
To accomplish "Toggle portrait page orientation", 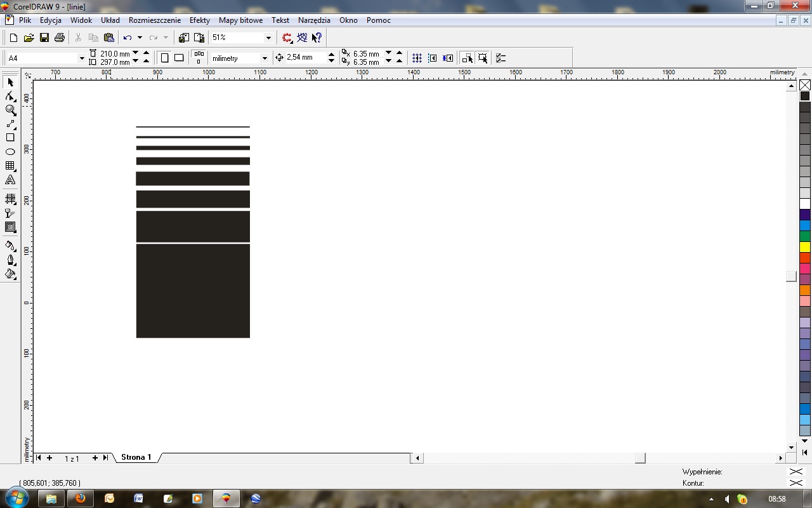I will tap(164, 58).
